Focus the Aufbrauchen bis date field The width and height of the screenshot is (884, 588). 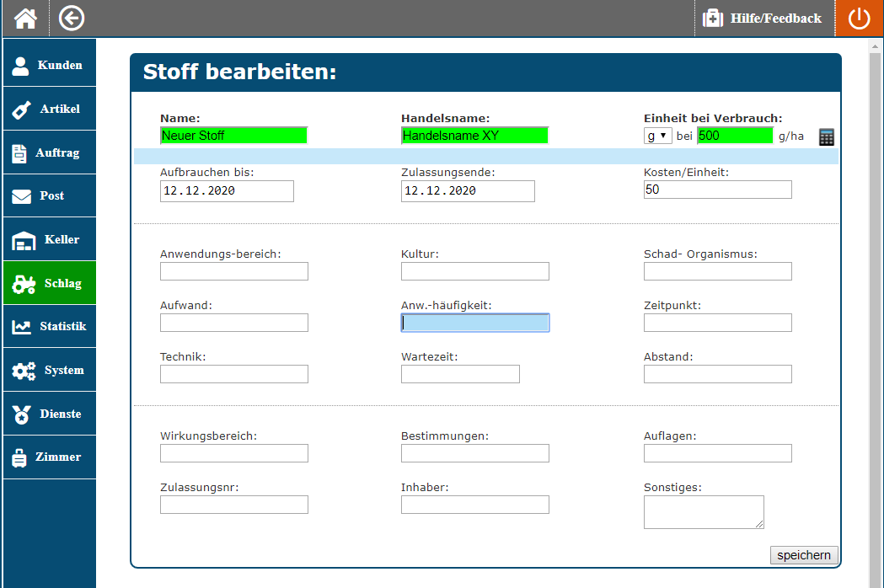227,191
